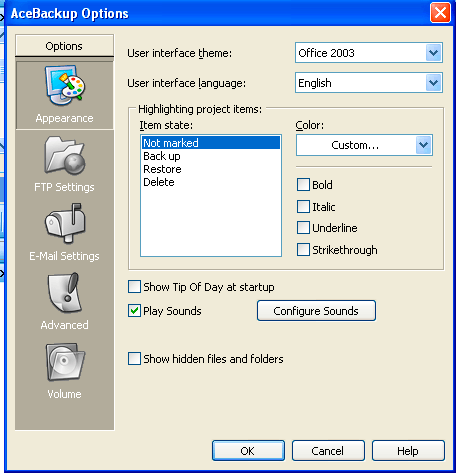
Task: Click the Office 2003 theme field
Action: [369, 53]
